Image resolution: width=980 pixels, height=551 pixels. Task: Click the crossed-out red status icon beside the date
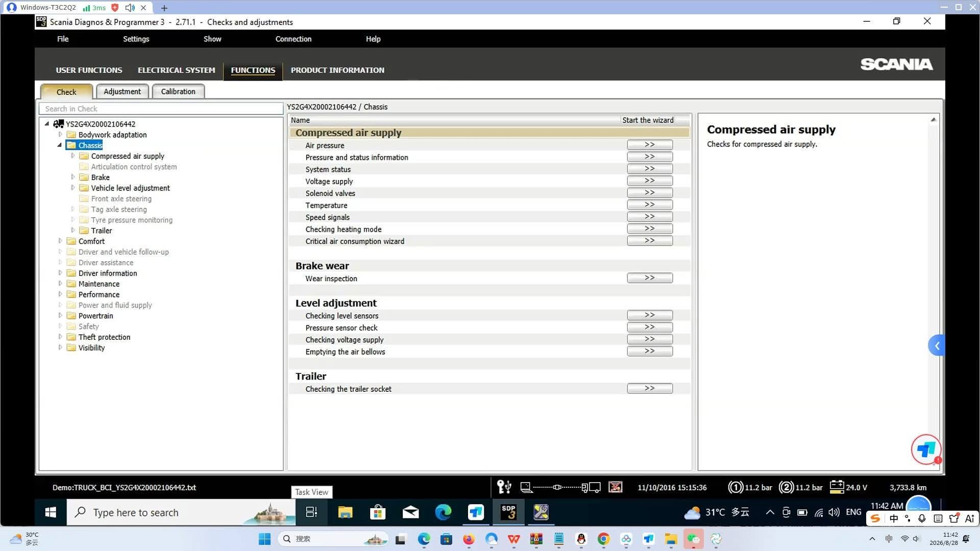[615, 487]
